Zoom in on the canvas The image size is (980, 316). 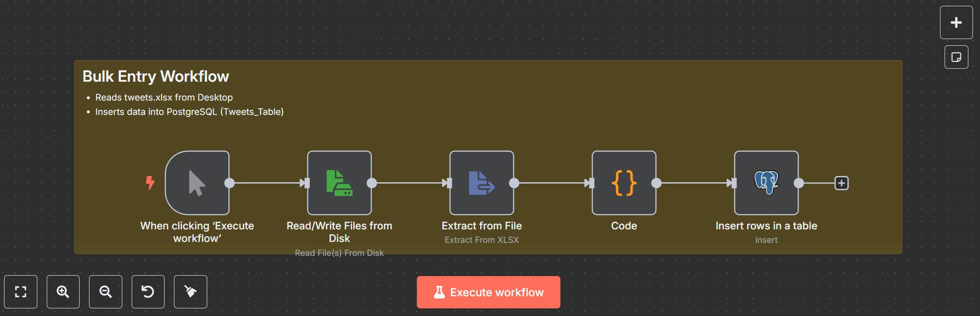63,292
